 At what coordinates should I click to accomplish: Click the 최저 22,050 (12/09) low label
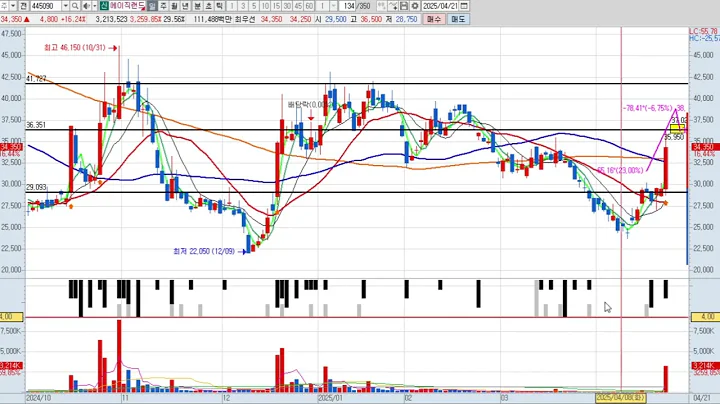point(204,252)
